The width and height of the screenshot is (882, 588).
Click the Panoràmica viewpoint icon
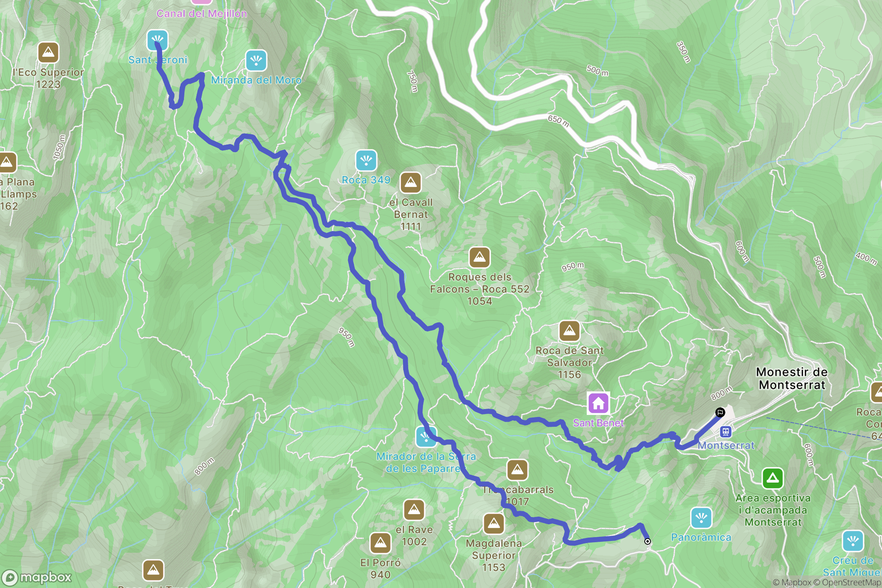click(x=701, y=518)
